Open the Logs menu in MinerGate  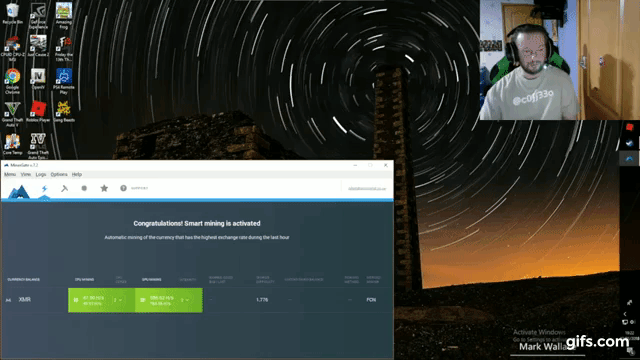pos(41,174)
